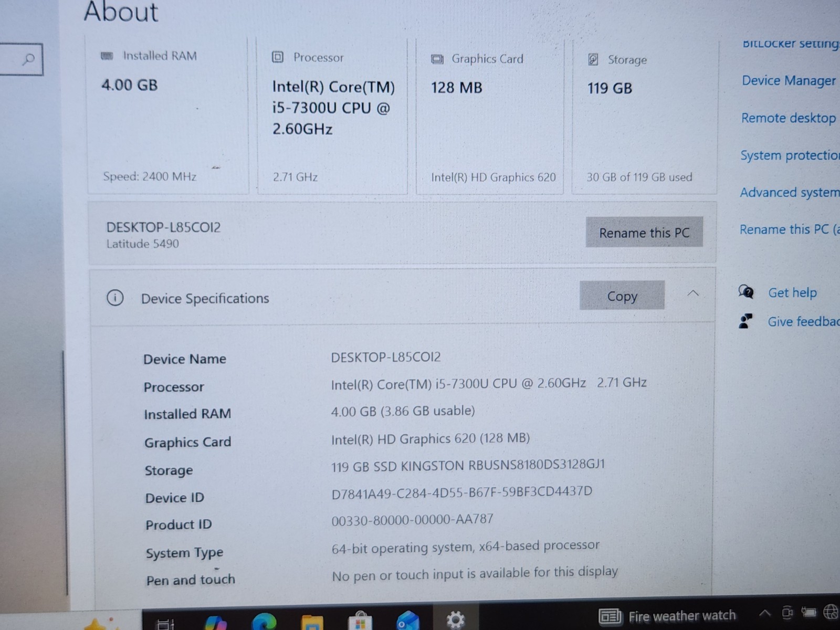Screen dimensions: 840x630
Task: Click the Storage value 119 GB SSD KINGSTON
Action: pos(468,466)
